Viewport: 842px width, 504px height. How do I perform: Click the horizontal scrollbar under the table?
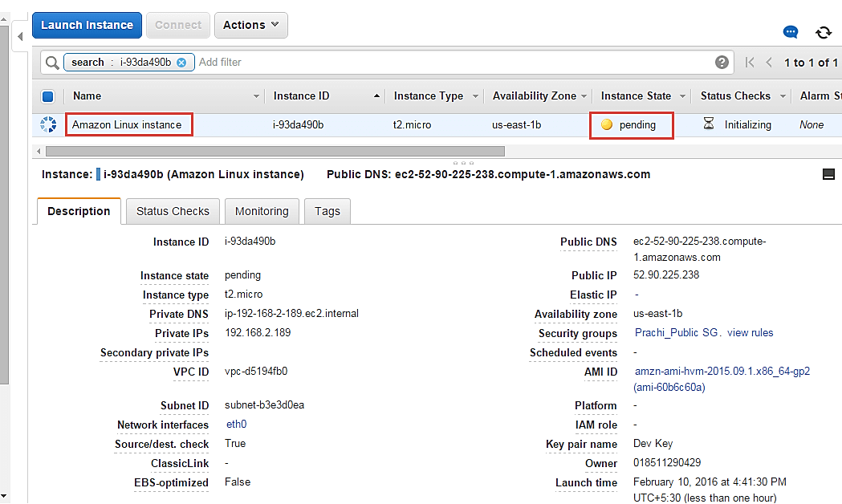coord(275,151)
